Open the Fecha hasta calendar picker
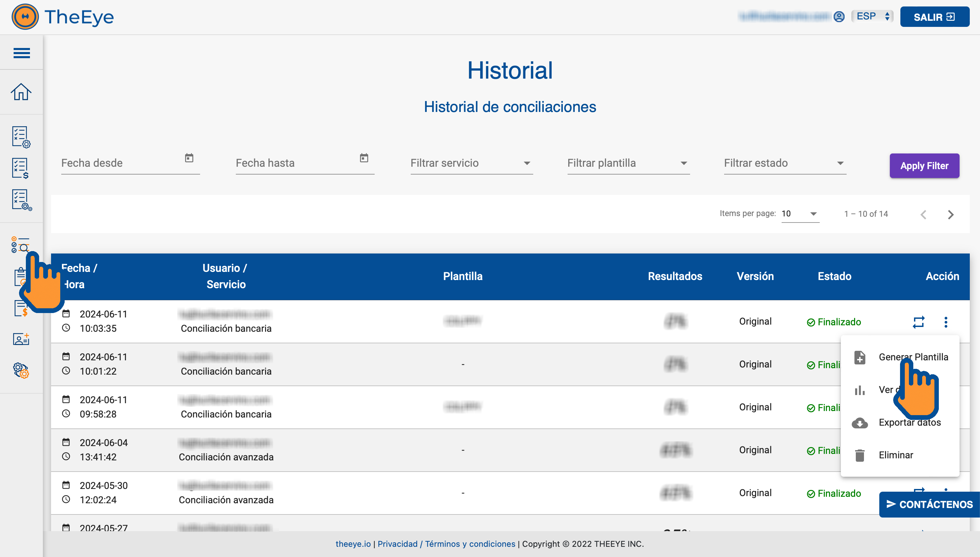Screen dimensions: 980x557 [x=364, y=158]
